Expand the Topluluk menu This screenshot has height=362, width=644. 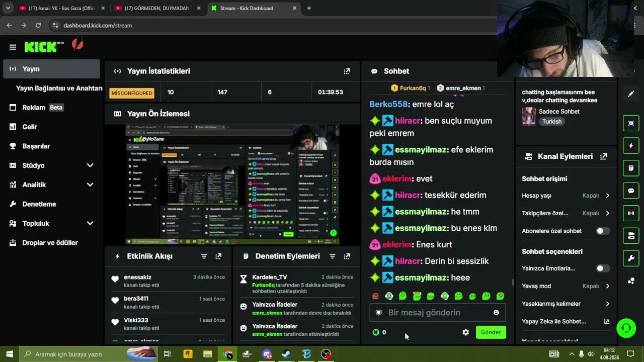90,223
